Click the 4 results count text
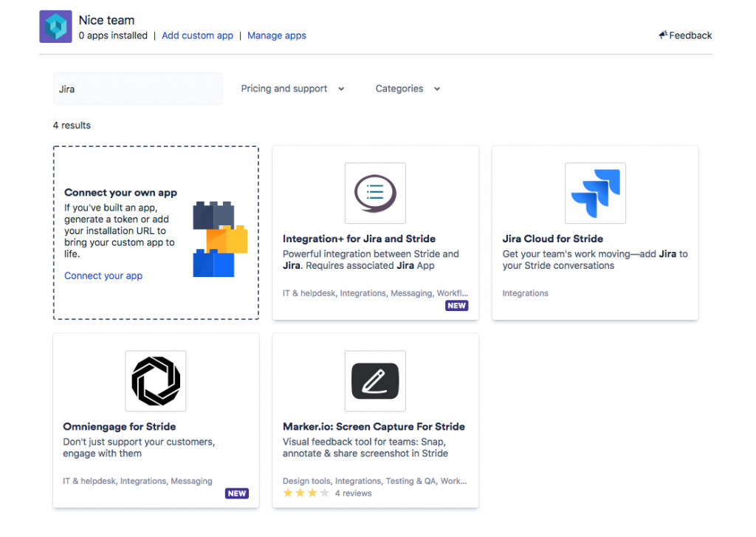756x537 pixels. pyautogui.click(x=72, y=126)
